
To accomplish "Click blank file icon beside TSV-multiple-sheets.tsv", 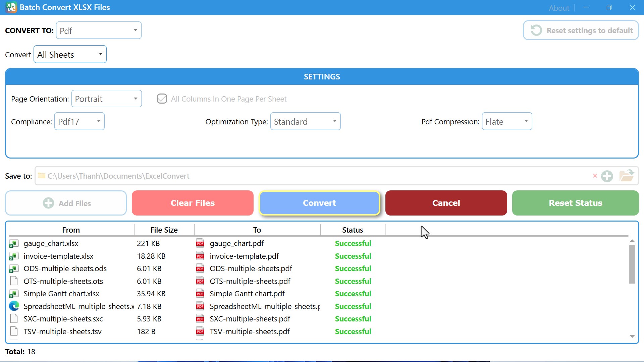I will tap(14, 331).
